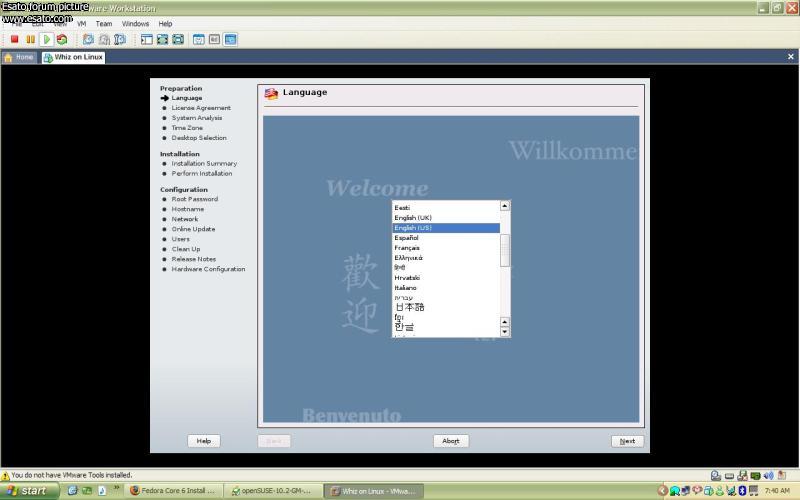The width and height of the screenshot is (800, 500).
Task: Select English (US) in the language list
Action: 446,228
